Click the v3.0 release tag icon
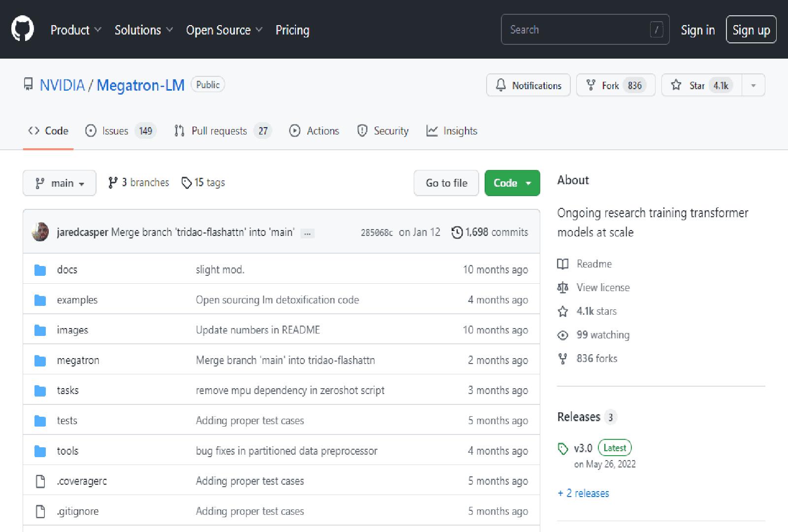788x532 pixels. [563, 448]
